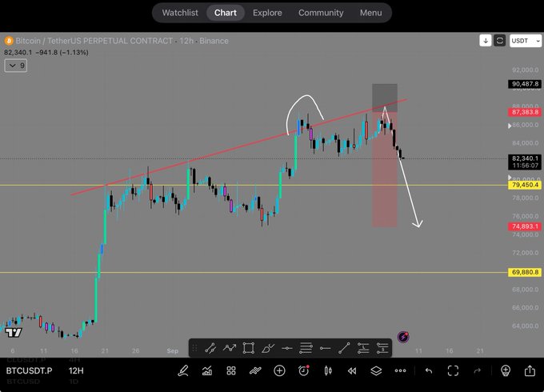Select the rectangle drawing tool
The width and height of the screenshot is (544, 392).
coord(249,348)
